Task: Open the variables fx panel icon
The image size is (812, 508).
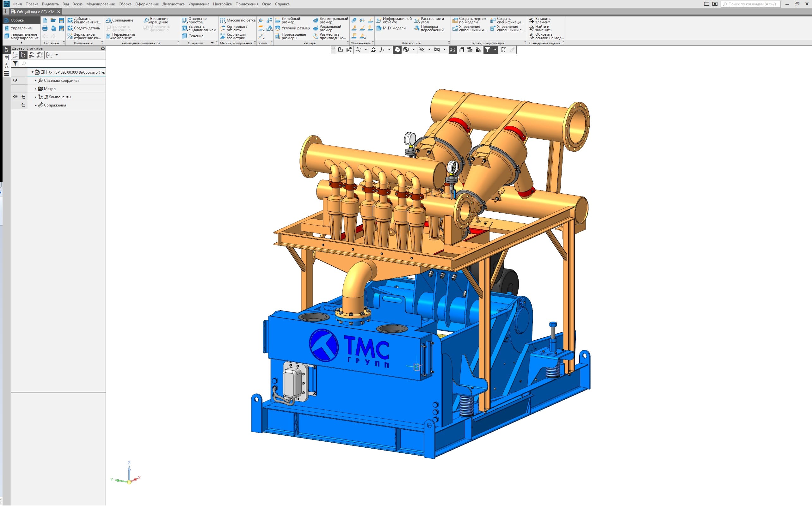Action: click(x=6, y=65)
